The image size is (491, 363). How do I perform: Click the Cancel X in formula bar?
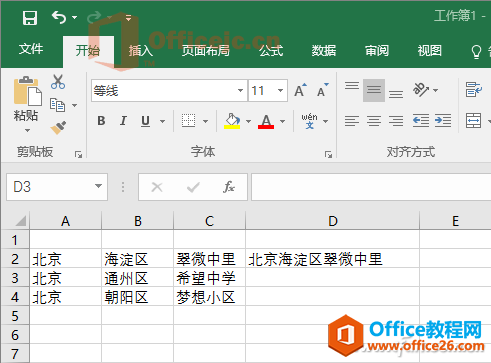[157, 187]
